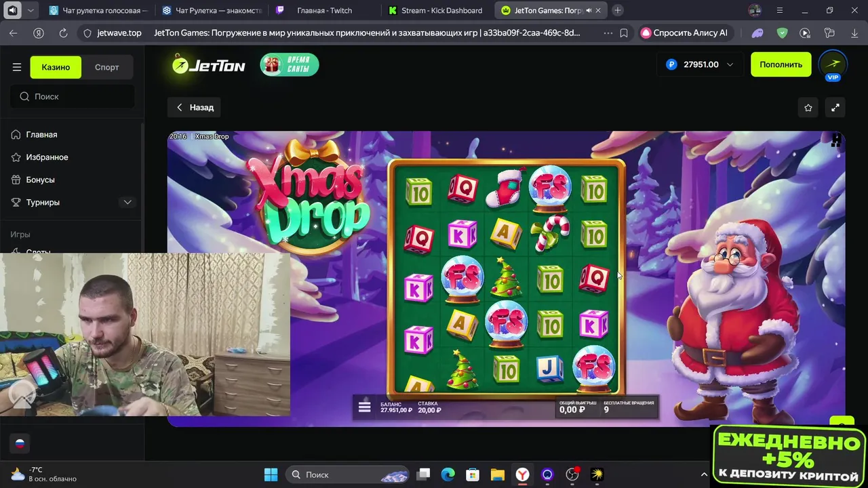868x488 pixels.
Task: Open a new browser tab
Action: (x=618, y=10)
